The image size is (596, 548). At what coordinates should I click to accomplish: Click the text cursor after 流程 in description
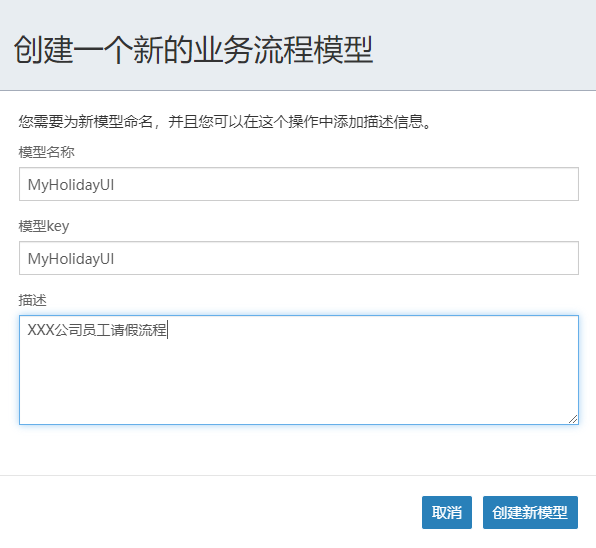pyautogui.click(x=168, y=330)
